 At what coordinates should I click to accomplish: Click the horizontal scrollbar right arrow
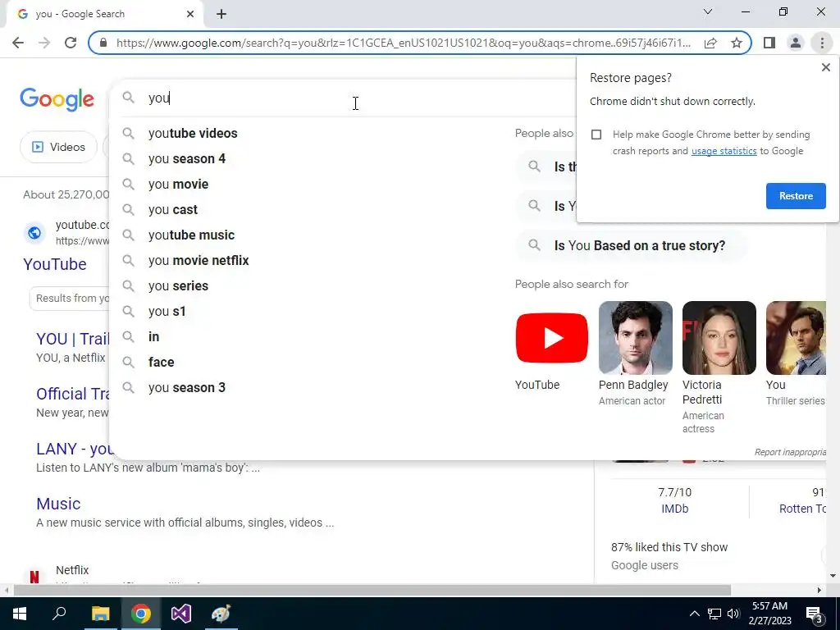coord(819,591)
